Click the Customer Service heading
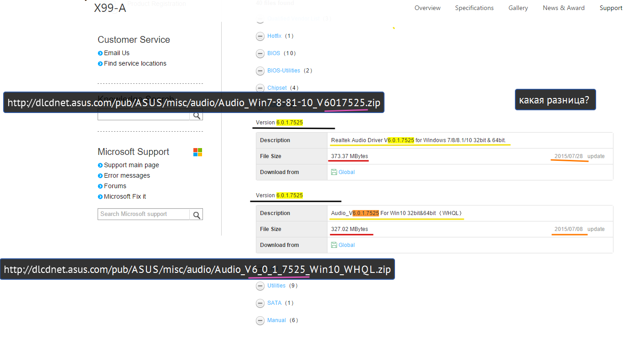 click(x=134, y=40)
